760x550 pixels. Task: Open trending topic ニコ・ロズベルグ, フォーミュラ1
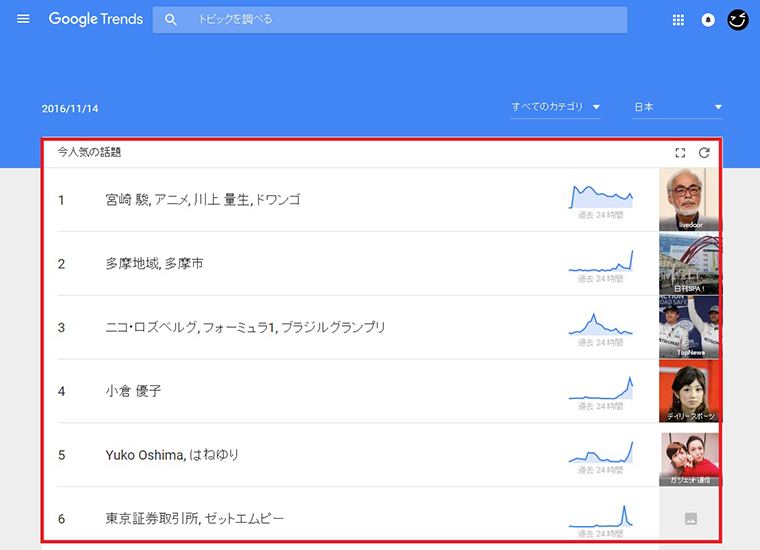click(x=245, y=328)
